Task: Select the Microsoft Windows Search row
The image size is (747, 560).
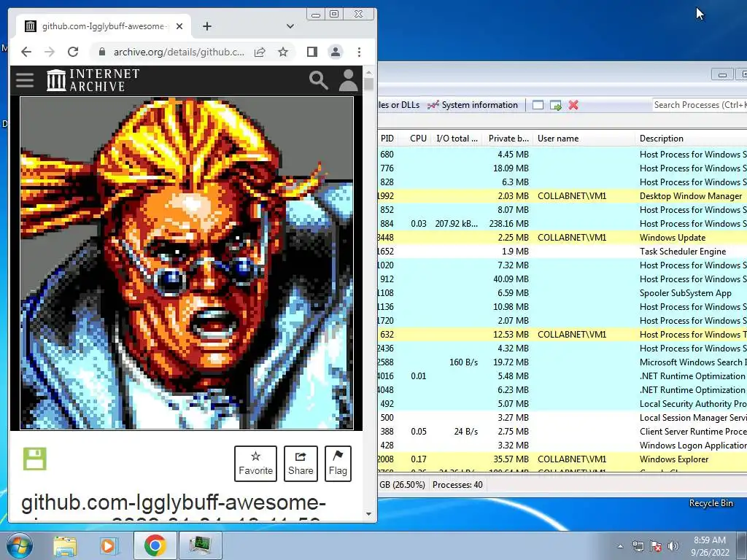Action: click(562, 362)
